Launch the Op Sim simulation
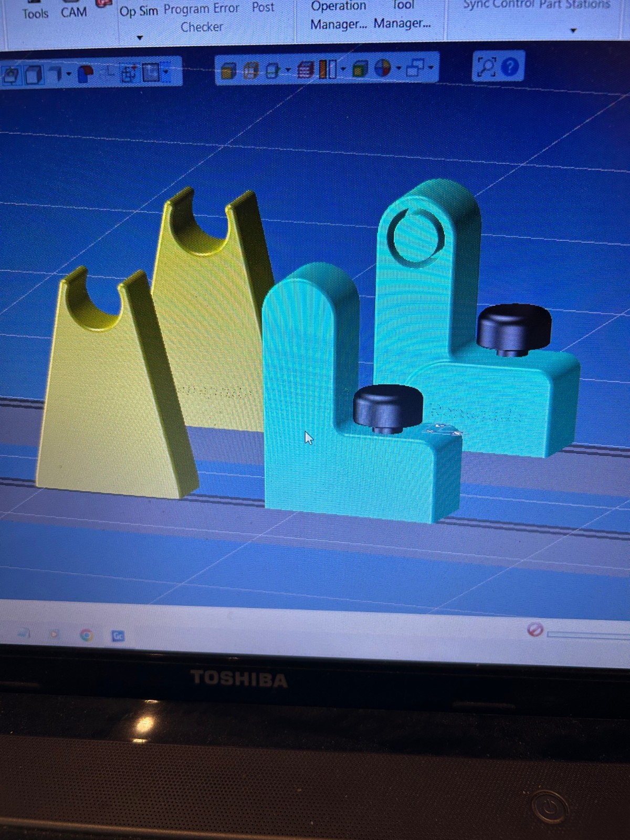 click(x=139, y=11)
